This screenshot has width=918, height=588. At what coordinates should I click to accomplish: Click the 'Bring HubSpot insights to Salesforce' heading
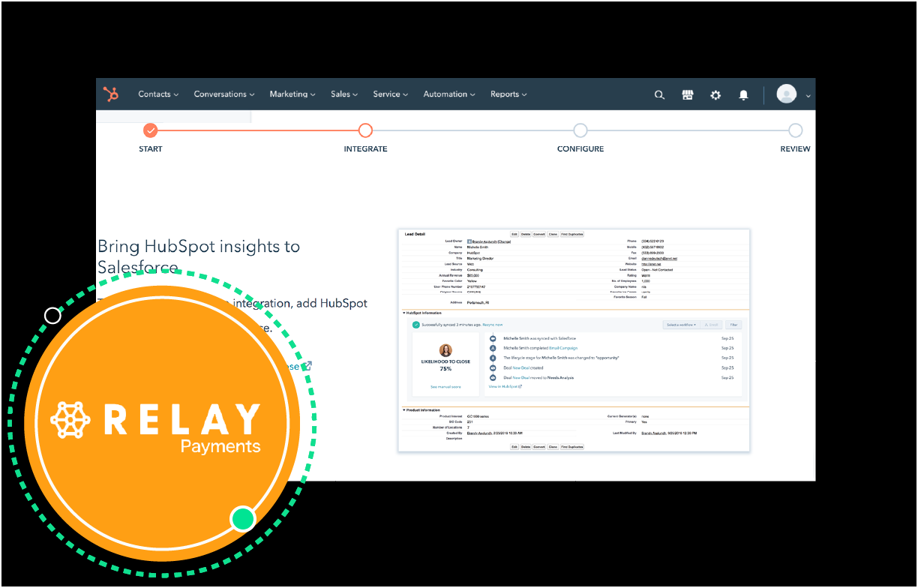point(199,256)
